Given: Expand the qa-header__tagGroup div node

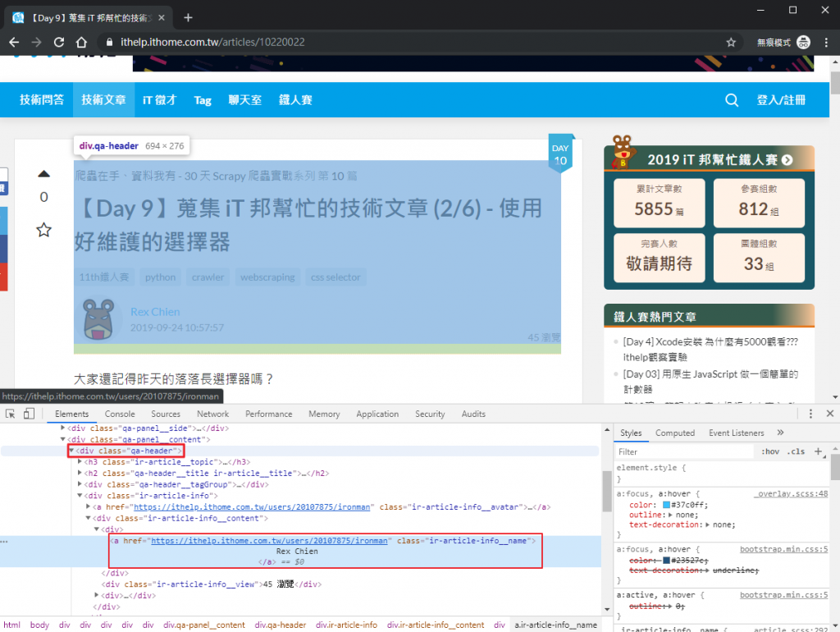Looking at the screenshot, I should coord(80,484).
